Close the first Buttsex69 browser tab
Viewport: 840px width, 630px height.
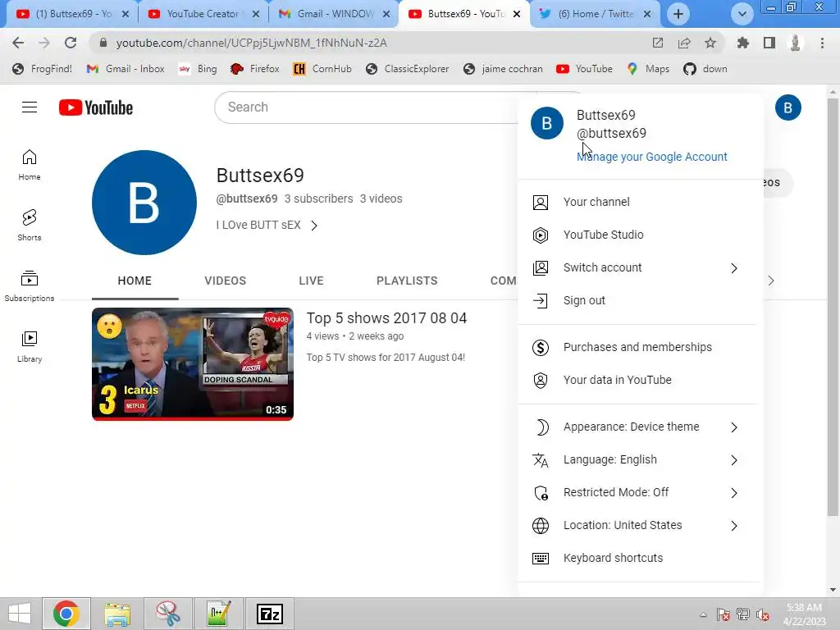(126, 14)
